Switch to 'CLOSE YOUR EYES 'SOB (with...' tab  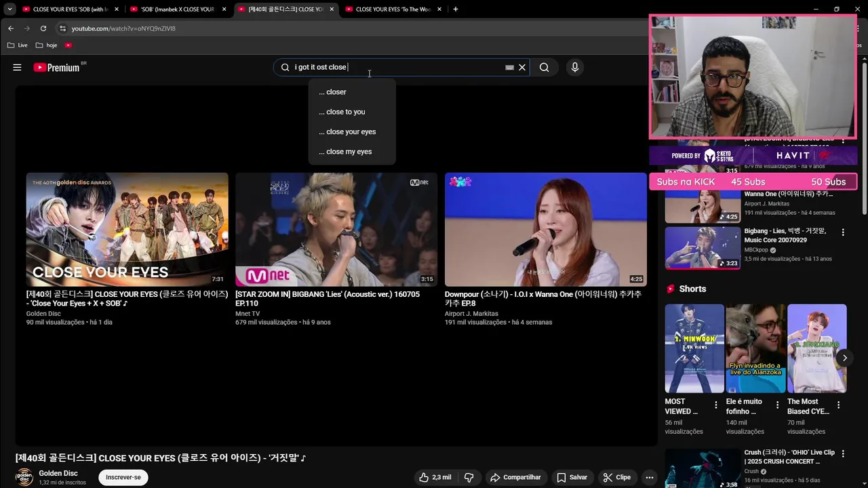click(x=70, y=9)
